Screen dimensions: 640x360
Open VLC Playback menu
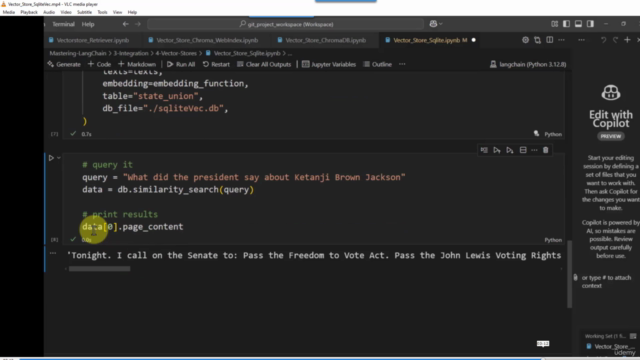point(29,12)
